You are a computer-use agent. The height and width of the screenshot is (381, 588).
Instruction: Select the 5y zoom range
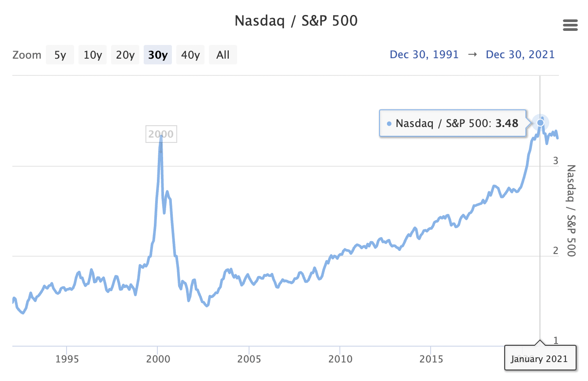click(60, 55)
